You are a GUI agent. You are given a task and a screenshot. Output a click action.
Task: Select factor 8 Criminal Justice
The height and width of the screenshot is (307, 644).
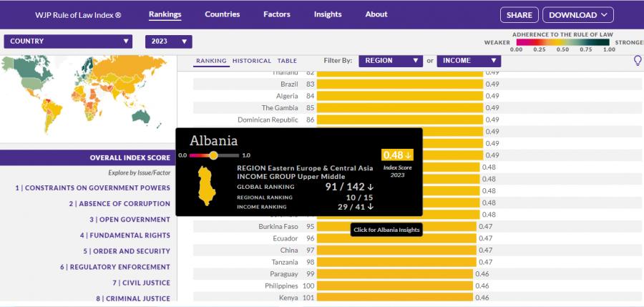tap(133, 299)
